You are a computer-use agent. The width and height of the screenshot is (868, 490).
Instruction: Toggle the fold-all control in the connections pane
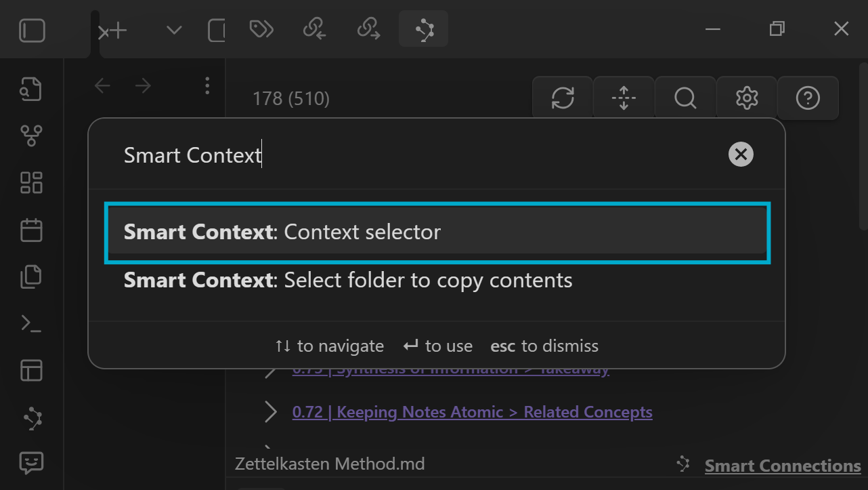pyautogui.click(x=623, y=98)
